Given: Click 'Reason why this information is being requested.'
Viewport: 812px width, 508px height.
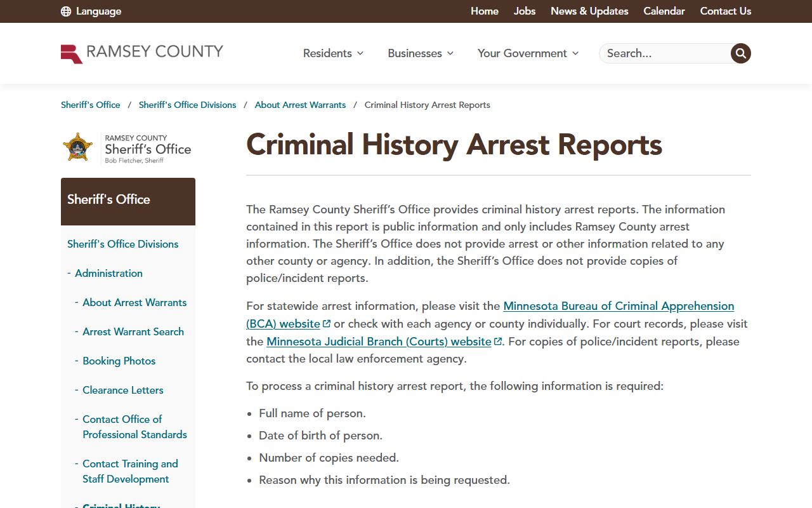Looking at the screenshot, I should point(384,480).
